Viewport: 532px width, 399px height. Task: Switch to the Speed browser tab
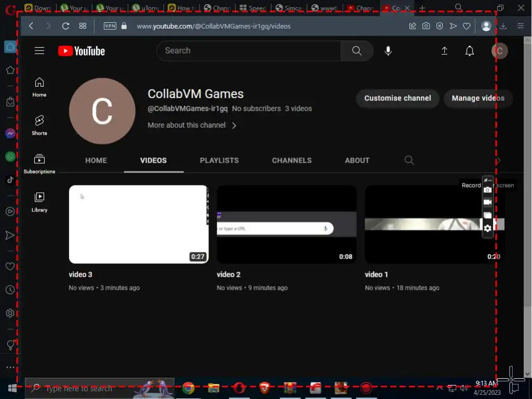tap(253, 8)
